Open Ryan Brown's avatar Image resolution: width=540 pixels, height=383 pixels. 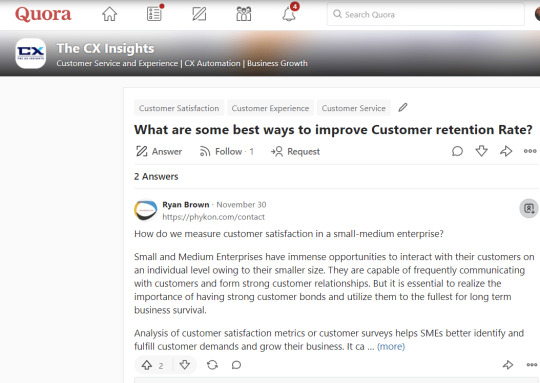click(145, 210)
